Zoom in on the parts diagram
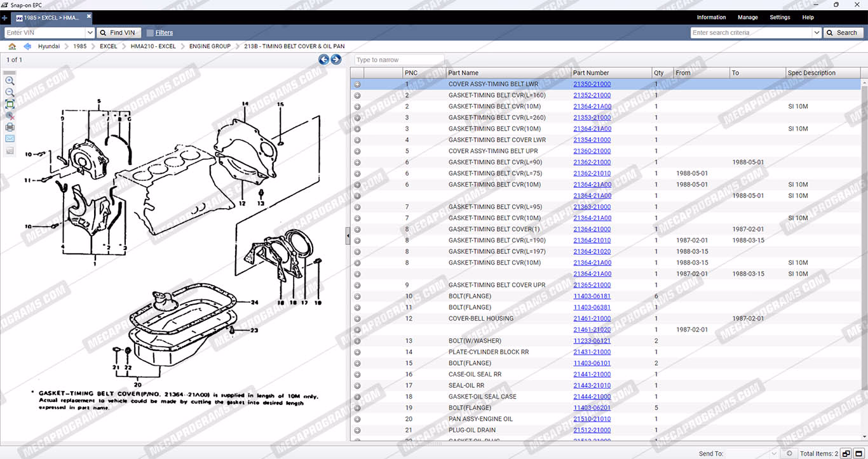This screenshot has height=459, width=868. click(10, 81)
